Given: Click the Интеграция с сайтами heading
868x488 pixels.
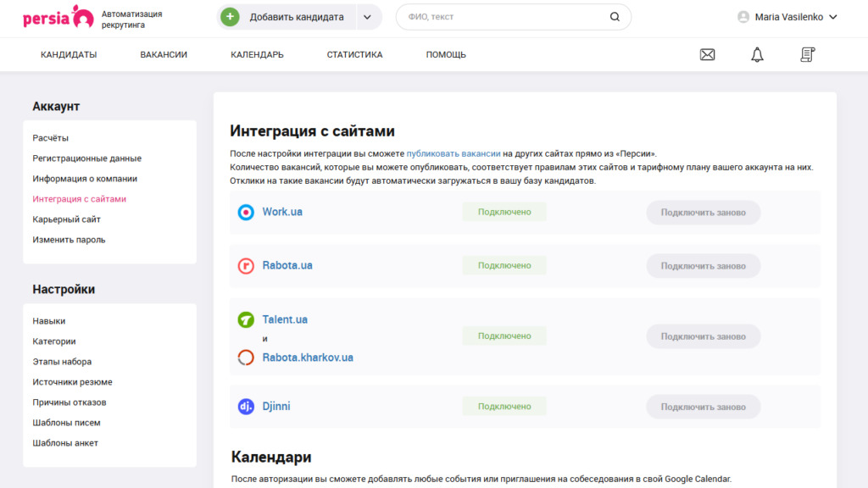Looking at the screenshot, I should 312,131.
